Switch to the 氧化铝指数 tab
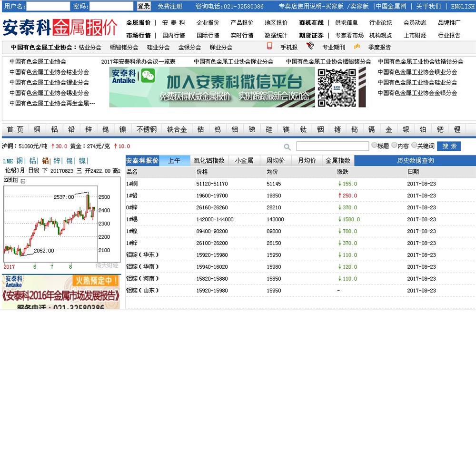The width and height of the screenshot is (476, 460). click(x=209, y=160)
